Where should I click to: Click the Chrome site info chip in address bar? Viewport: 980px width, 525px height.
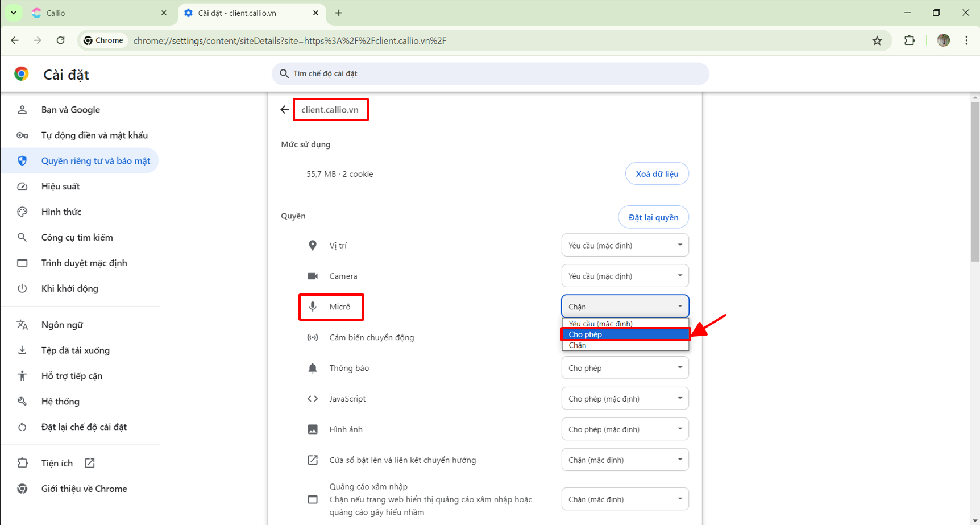click(x=103, y=40)
